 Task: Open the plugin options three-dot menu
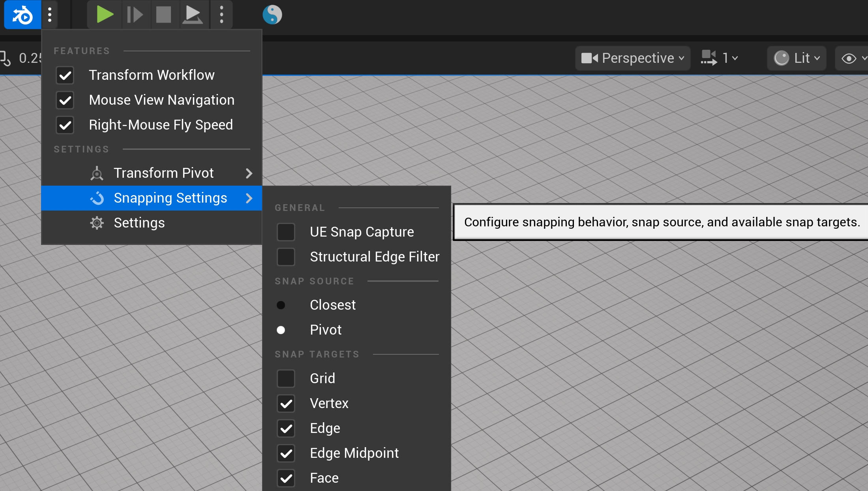(x=50, y=15)
